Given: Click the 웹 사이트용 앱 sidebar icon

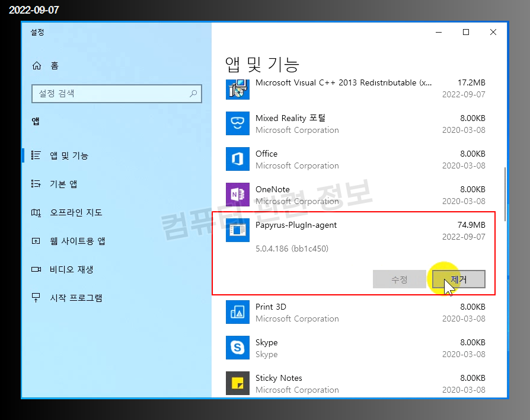Looking at the screenshot, I should [x=36, y=241].
